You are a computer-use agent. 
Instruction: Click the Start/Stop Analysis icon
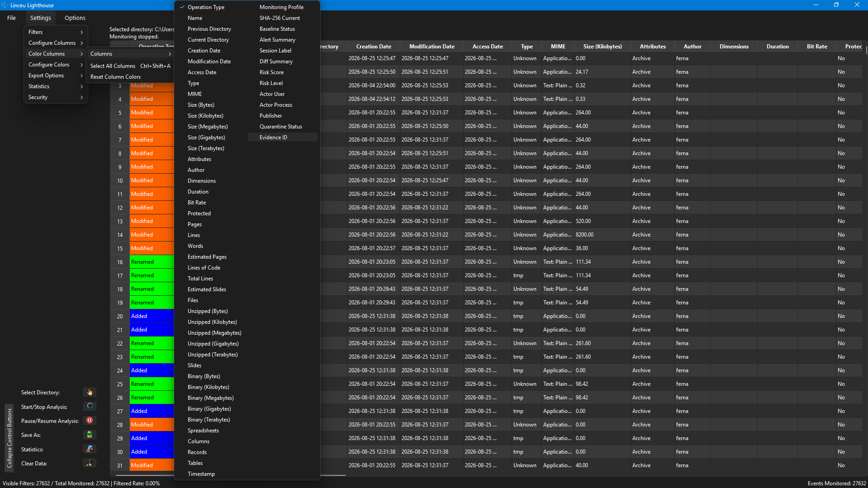coord(90,406)
